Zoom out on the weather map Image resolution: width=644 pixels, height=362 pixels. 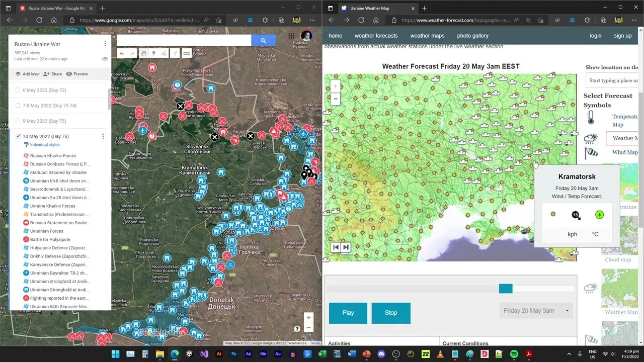(336, 99)
